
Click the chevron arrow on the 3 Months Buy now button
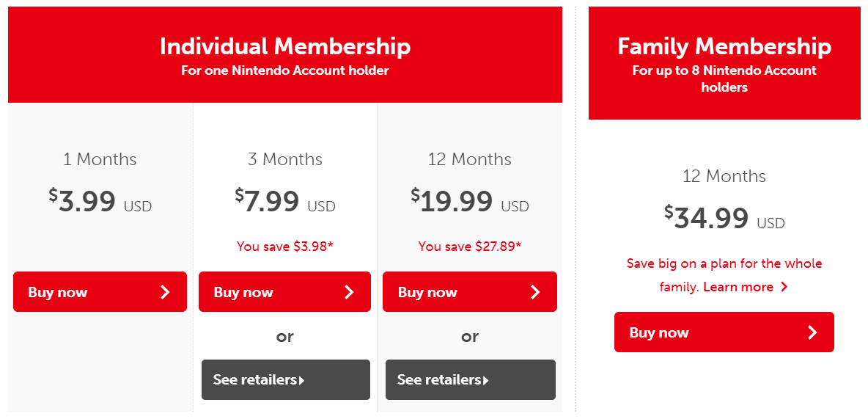pyautogui.click(x=349, y=292)
